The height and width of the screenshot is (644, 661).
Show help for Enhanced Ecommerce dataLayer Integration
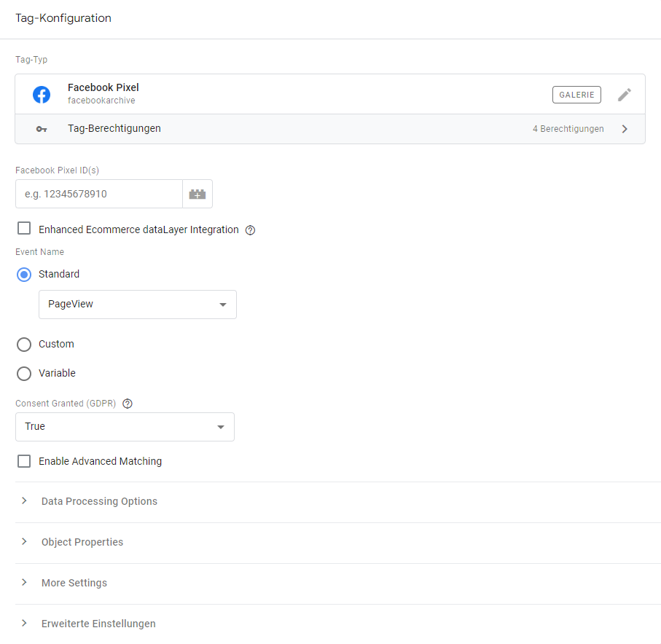251,230
